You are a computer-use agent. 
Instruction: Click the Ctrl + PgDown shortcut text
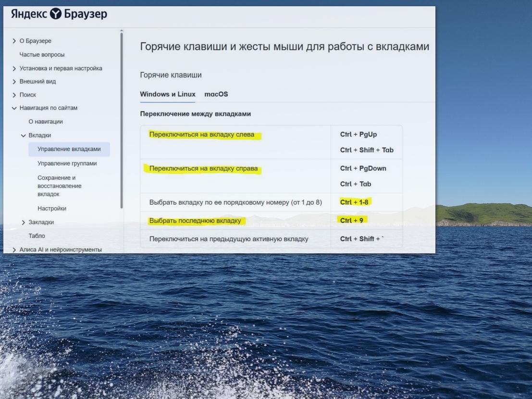[363, 168]
